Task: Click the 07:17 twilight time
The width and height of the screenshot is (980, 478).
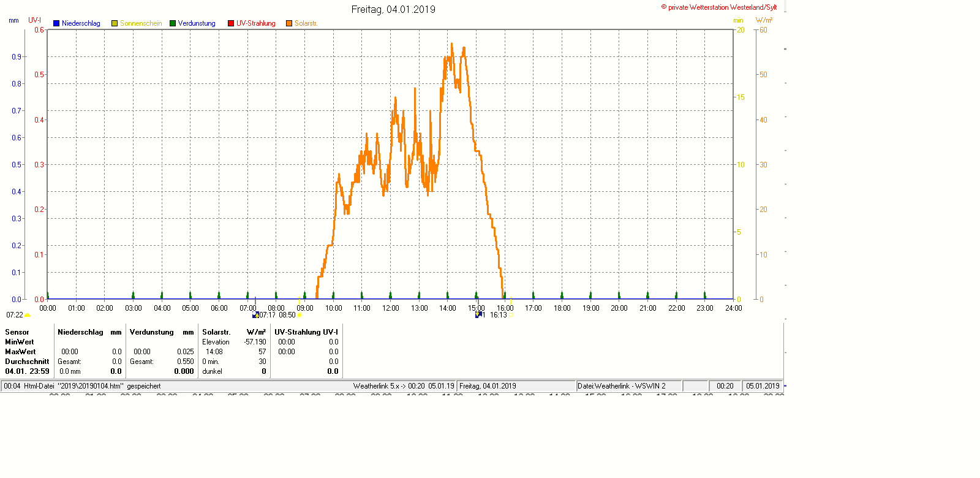Action: 267,315
